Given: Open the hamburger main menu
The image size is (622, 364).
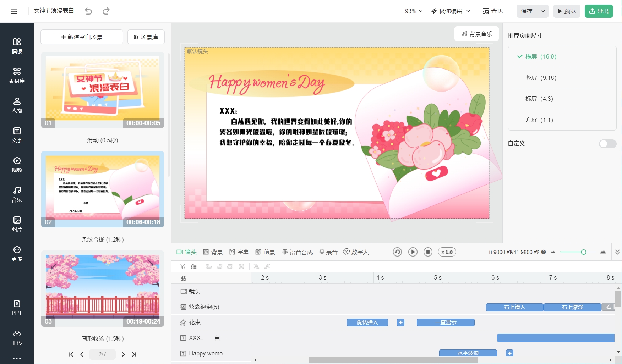Looking at the screenshot, I should [x=14, y=11].
